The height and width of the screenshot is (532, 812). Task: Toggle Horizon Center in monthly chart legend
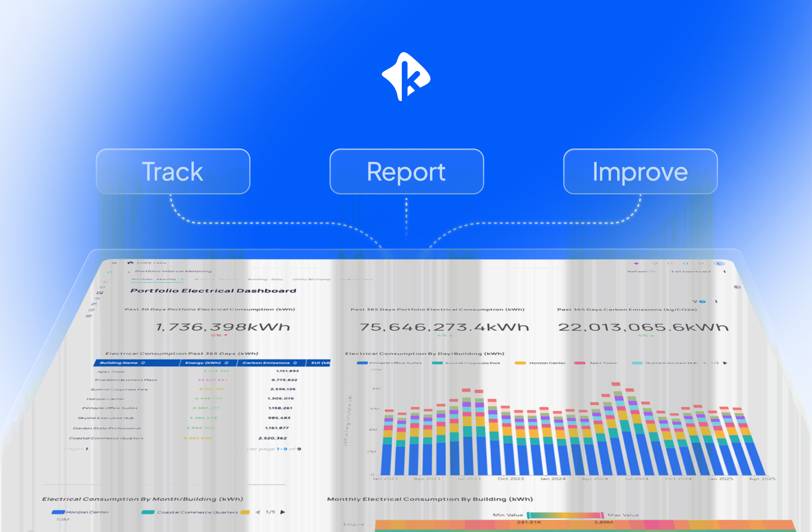point(80,512)
